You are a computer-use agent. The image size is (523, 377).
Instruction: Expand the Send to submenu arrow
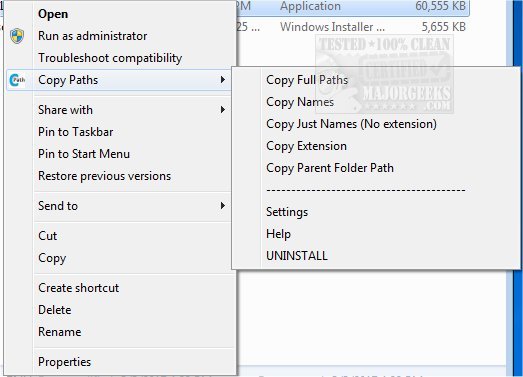pyautogui.click(x=222, y=206)
